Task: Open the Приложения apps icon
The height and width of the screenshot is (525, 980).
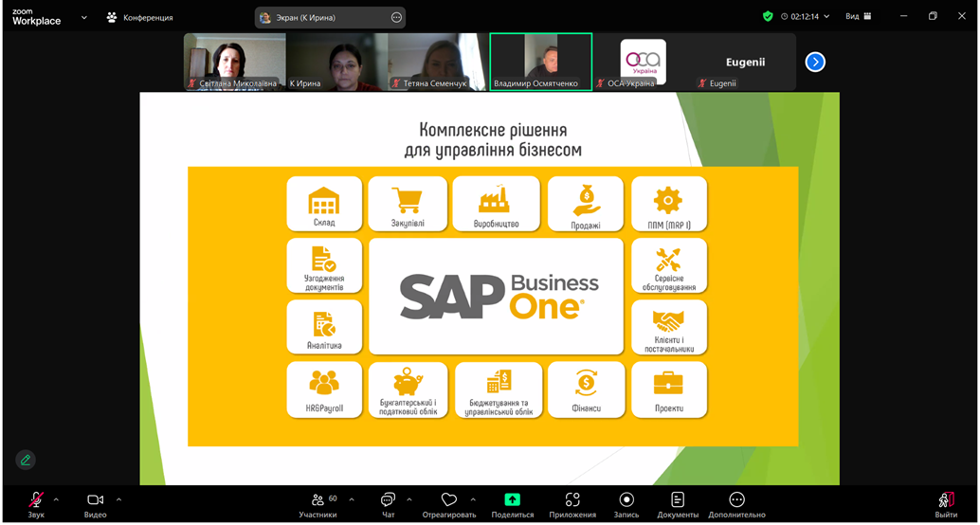Action: coord(572,499)
